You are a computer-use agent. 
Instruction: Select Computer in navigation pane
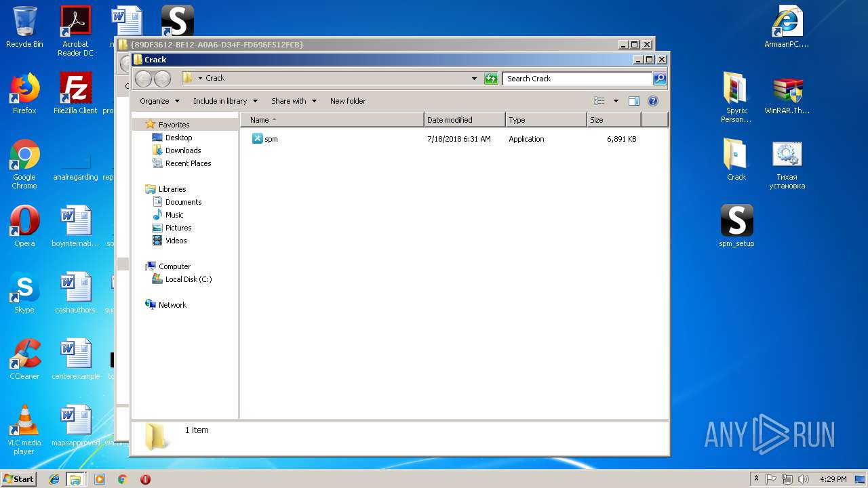(174, 266)
